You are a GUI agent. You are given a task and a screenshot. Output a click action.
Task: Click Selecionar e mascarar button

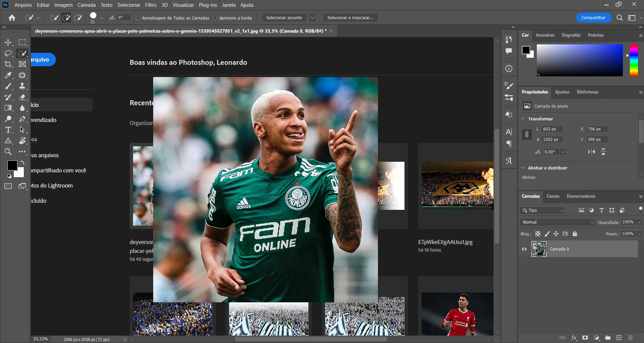click(350, 18)
